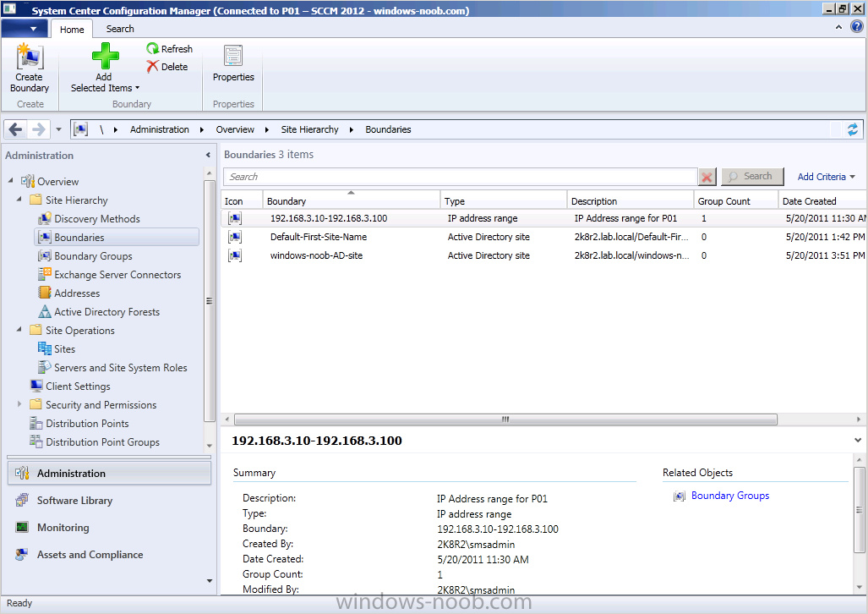Click the red Delete icon in ribbon
868x614 pixels.
pos(153,67)
